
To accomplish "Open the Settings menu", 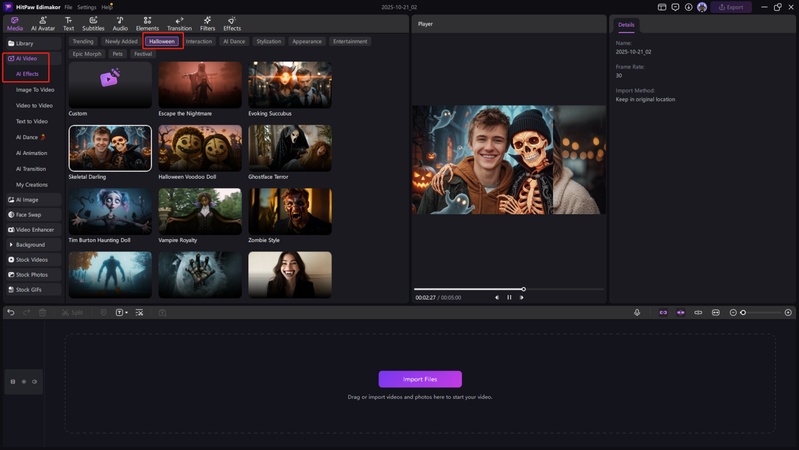I will 87,7.
